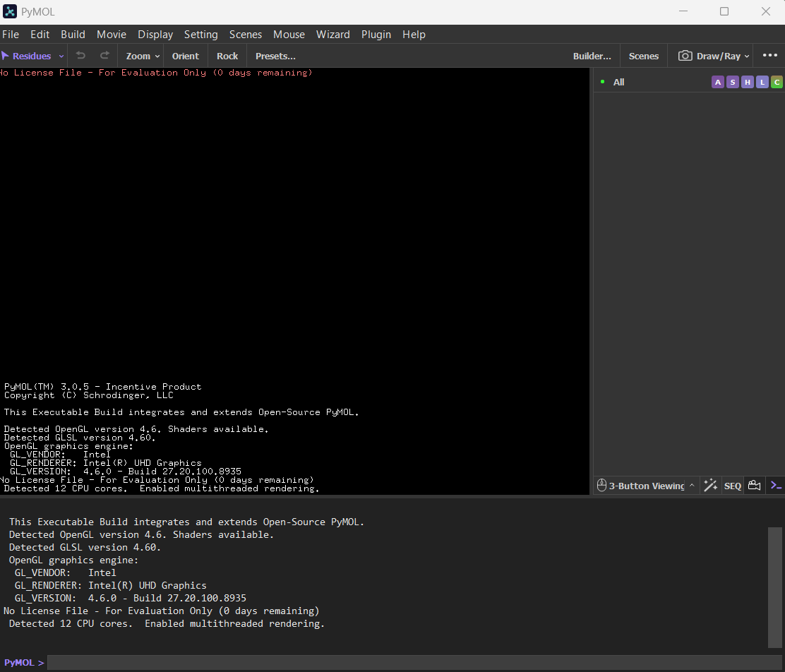Click the C color button for All
The width and height of the screenshot is (785, 672).
[x=777, y=82]
